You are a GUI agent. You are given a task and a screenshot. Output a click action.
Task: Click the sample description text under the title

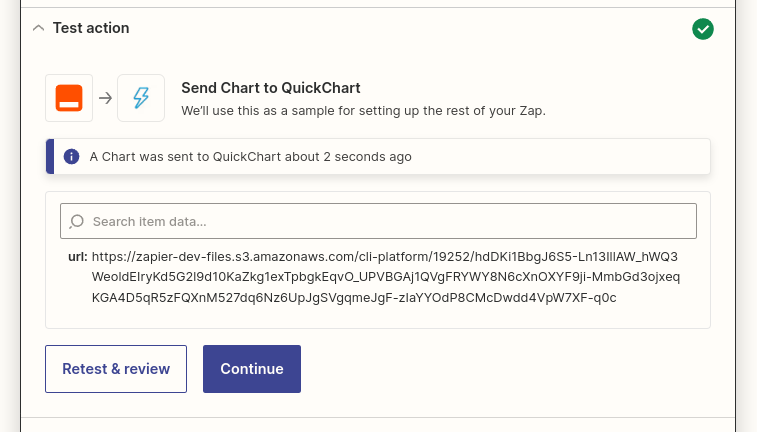coord(363,111)
